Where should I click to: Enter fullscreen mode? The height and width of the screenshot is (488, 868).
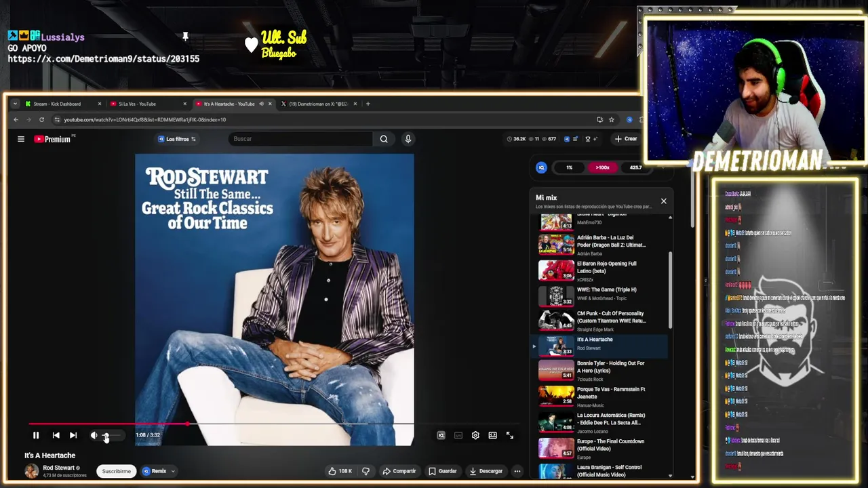510,435
